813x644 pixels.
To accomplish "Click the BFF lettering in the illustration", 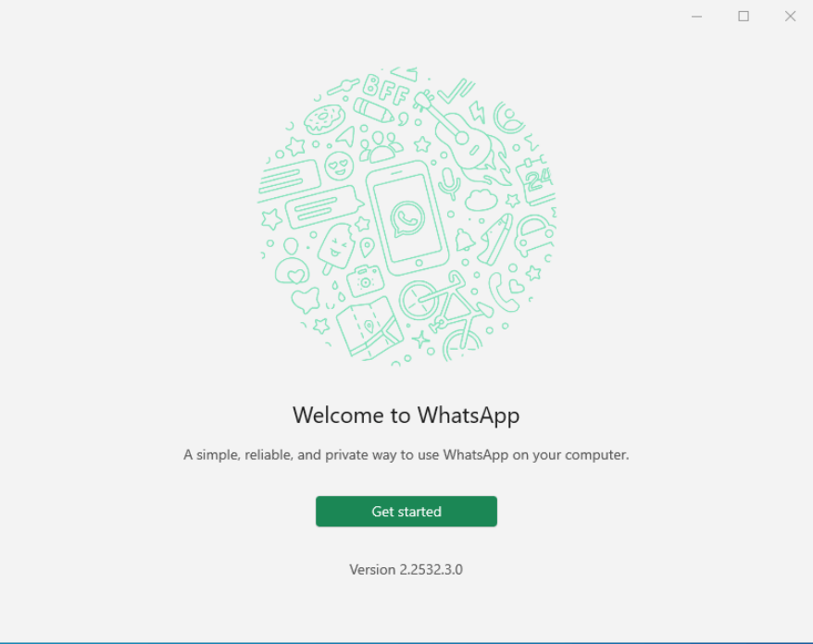I will 386,90.
